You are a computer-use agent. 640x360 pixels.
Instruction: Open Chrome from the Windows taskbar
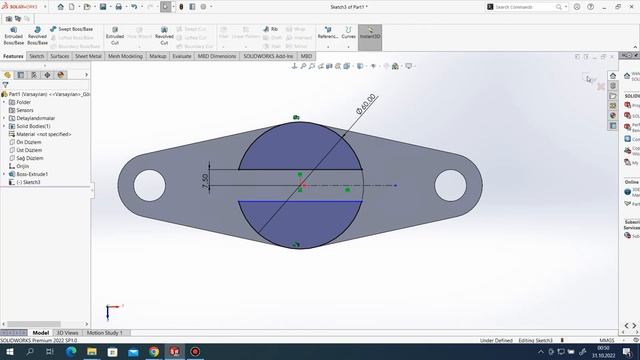point(154,351)
